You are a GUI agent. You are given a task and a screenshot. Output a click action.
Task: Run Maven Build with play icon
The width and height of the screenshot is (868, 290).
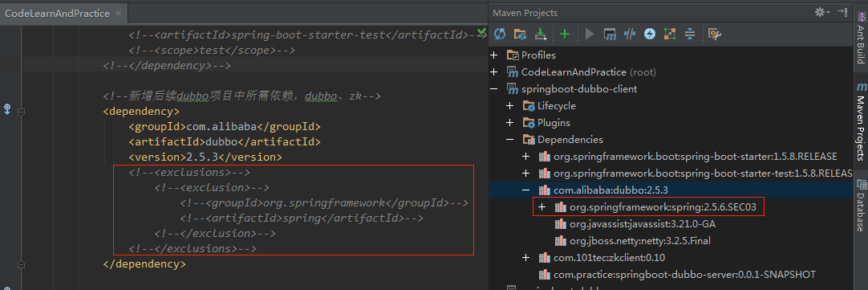[x=590, y=35]
